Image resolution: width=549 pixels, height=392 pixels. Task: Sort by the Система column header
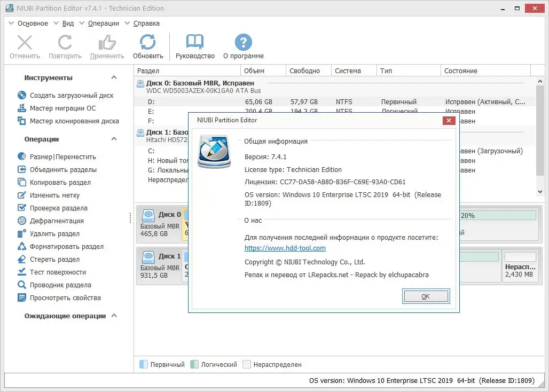point(354,70)
